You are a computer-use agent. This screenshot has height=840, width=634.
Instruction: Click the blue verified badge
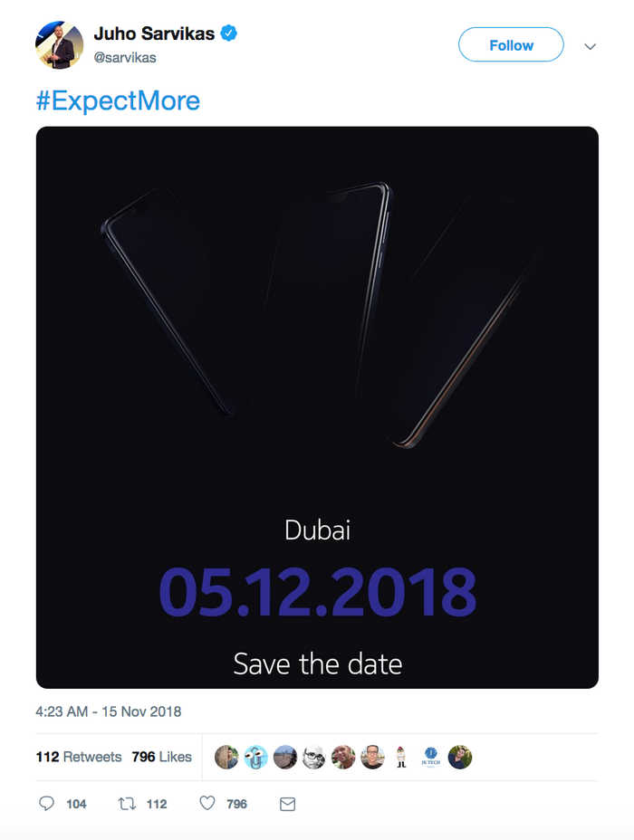229,33
